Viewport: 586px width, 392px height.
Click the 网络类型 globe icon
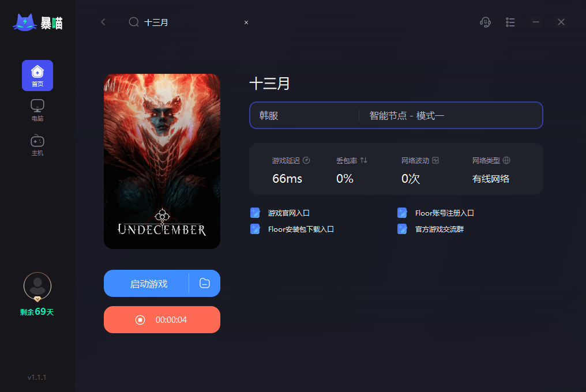point(506,160)
